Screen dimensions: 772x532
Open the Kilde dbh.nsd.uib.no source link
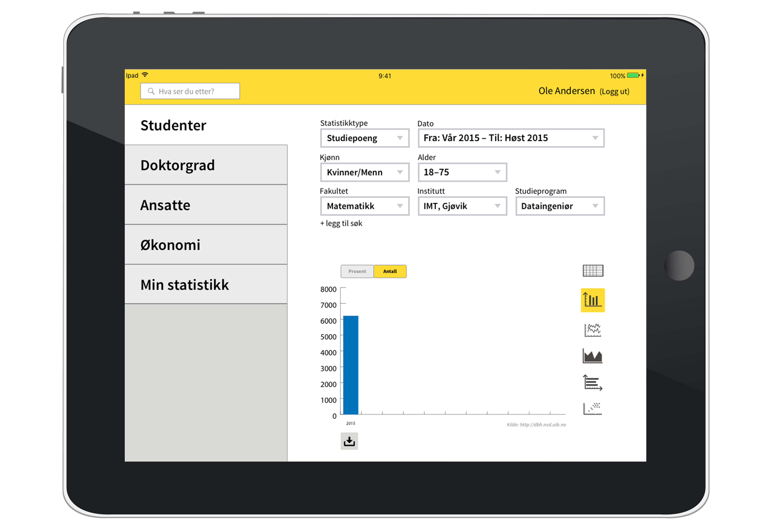(536, 424)
